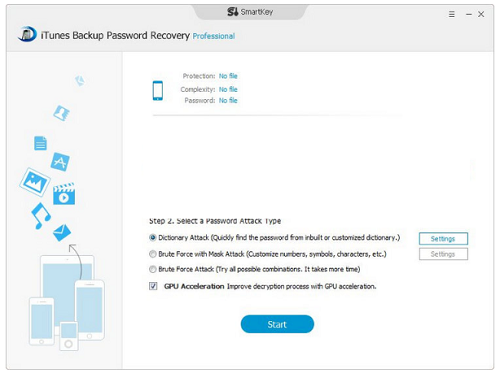Click the document notes icon

(x=40, y=143)
